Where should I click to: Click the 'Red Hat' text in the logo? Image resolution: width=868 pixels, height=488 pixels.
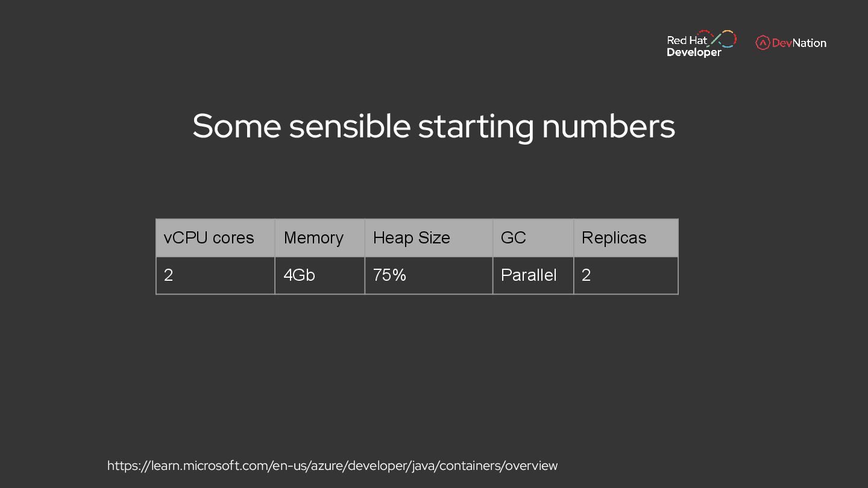pyautogui.click(x=687, y=40)
